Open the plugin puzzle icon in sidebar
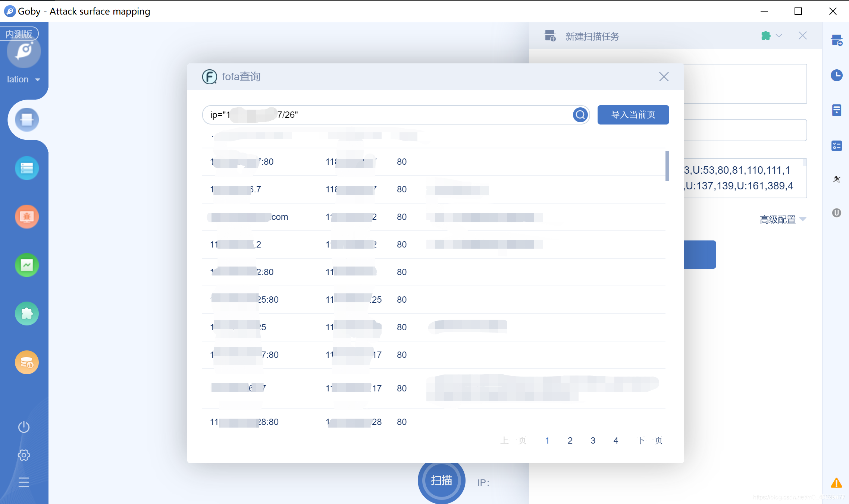Viewport: 849px width, 504px height. pyautogui.click(x=26, y=314)
